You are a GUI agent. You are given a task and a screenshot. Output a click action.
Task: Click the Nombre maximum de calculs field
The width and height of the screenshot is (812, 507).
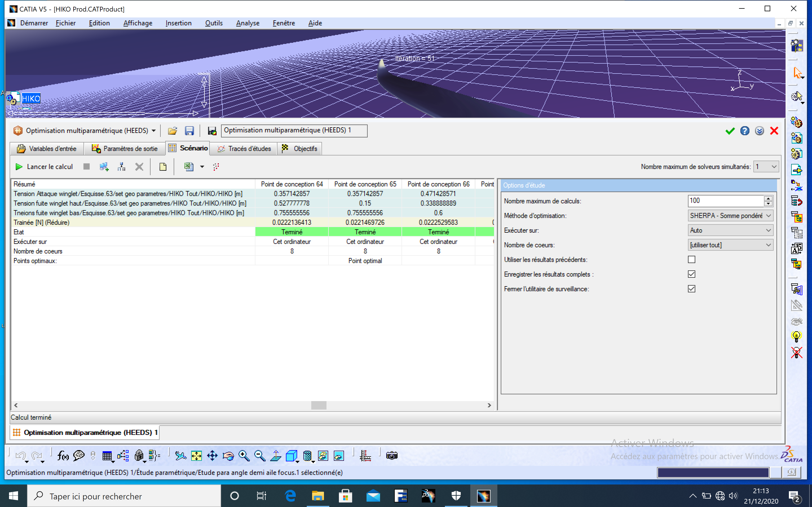(x=725, y=201)
